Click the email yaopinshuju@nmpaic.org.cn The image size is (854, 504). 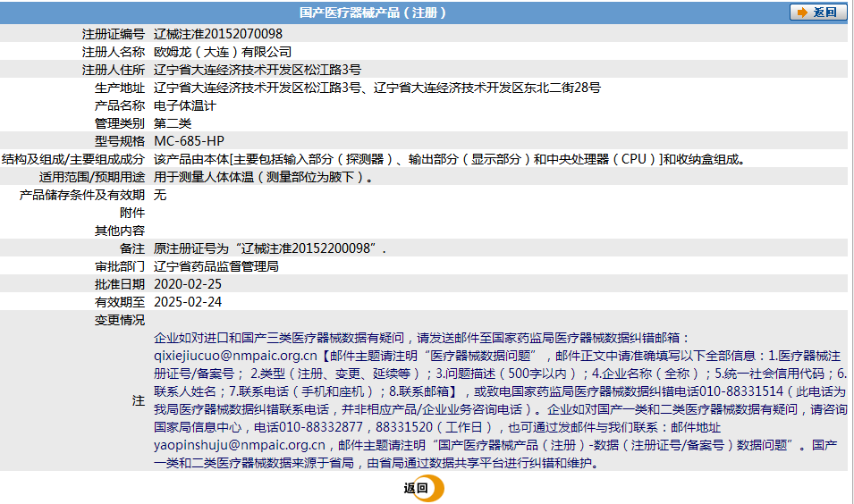click(240, 445)
